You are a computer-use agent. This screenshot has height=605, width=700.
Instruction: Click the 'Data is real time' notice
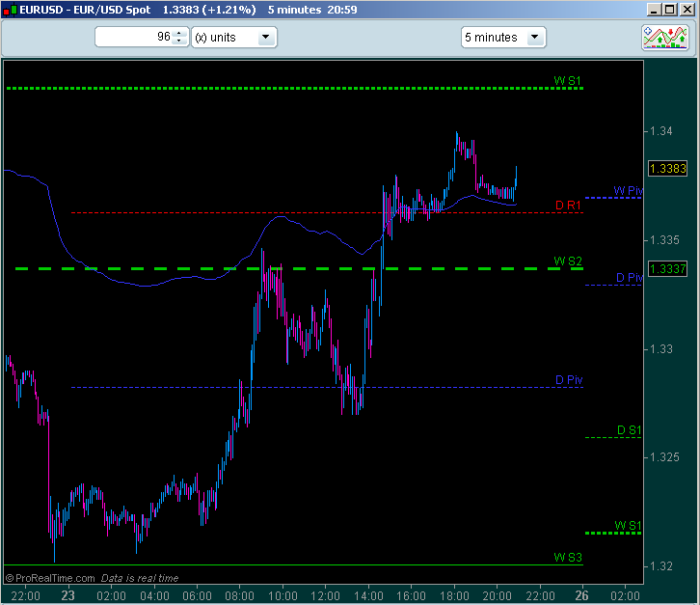coord(140,578)
